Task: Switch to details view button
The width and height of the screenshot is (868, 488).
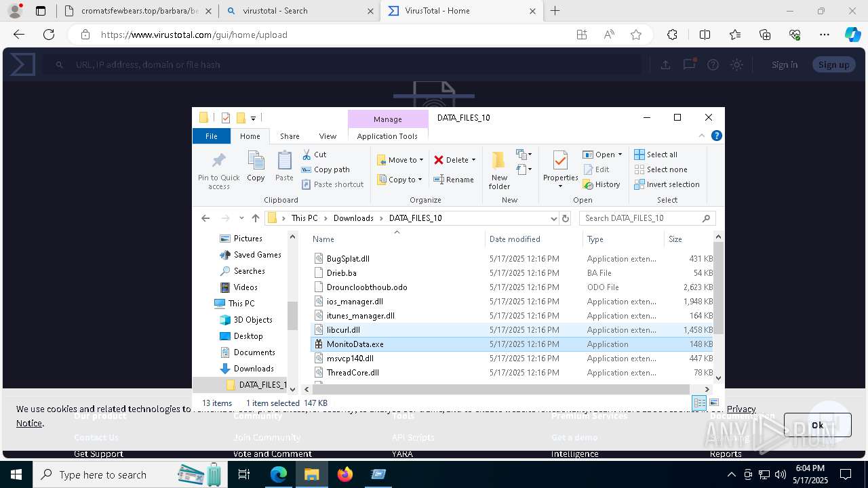Action: (699, 403)
